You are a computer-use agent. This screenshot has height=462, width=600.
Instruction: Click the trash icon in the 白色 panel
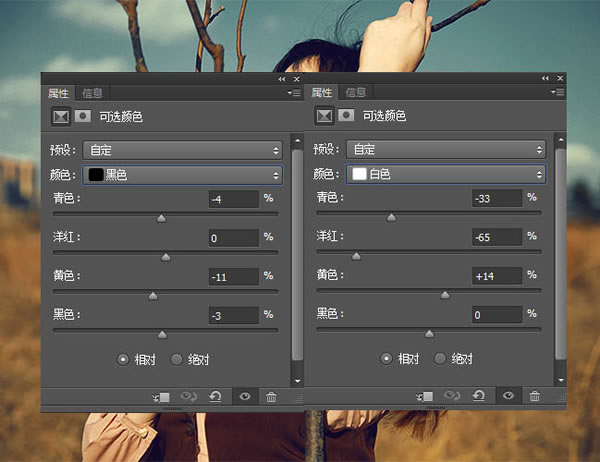tap(535, 397)
